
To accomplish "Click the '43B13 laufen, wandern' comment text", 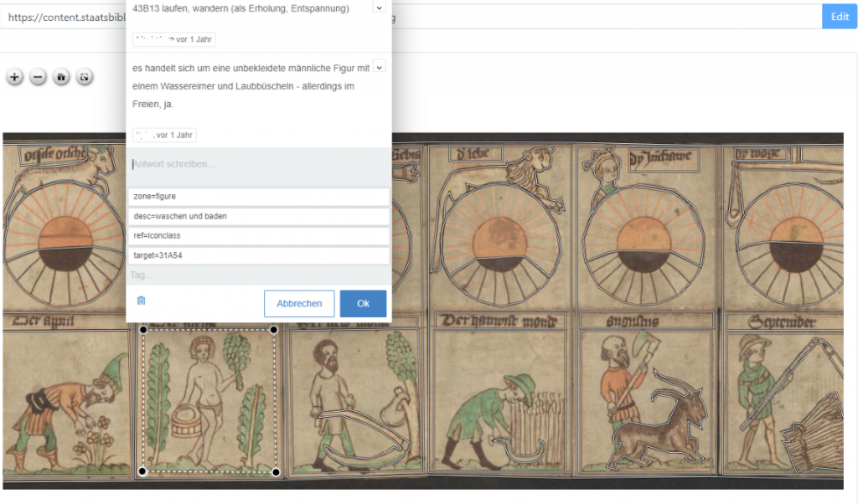I will click(x=240, y=8).
